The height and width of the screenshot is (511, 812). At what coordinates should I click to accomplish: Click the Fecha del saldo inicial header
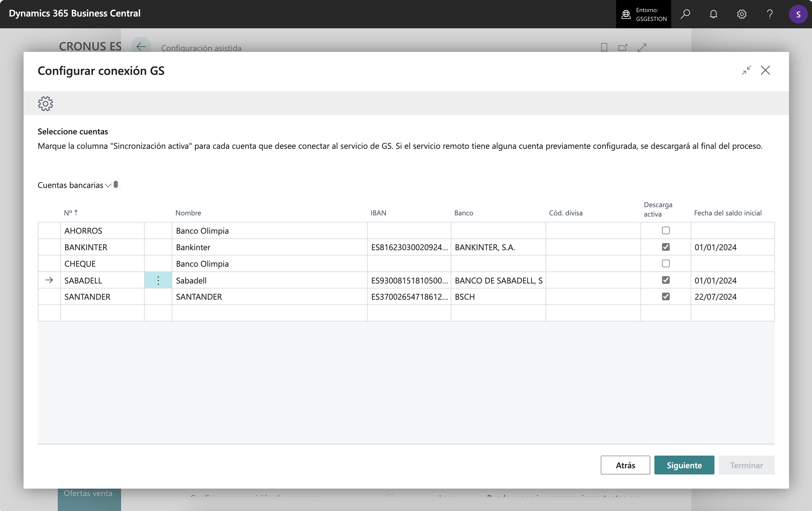(728, 213)
